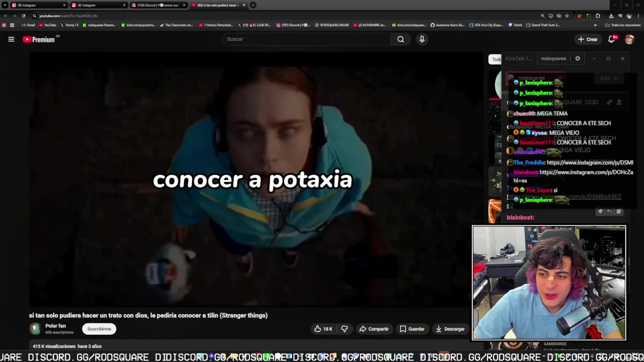
Task: Click the youtube.com address bar URL
Action: coord(68,16)
